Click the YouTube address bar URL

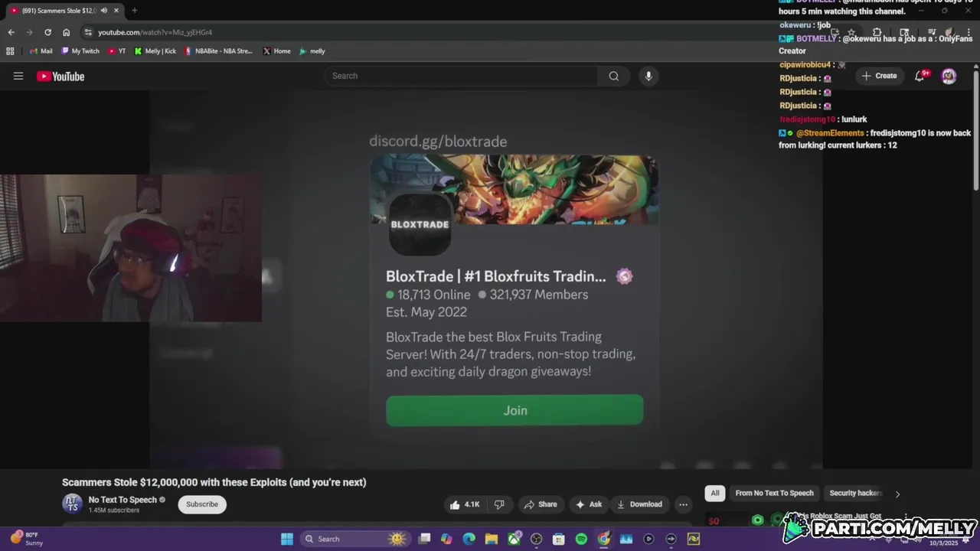click(x=155, y=32)
